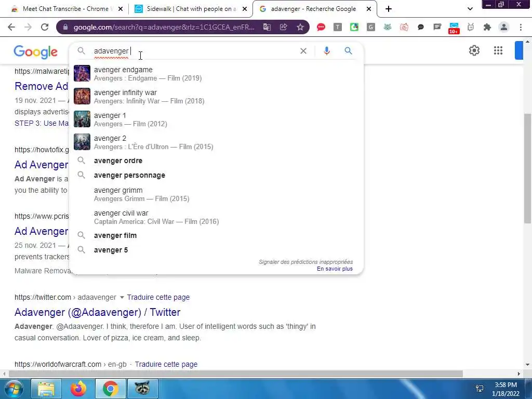Image resolution: width=532 pixels, height=399 pixels.
Task: Select the avenger endgame suggestion
Action: coord(216,74)
